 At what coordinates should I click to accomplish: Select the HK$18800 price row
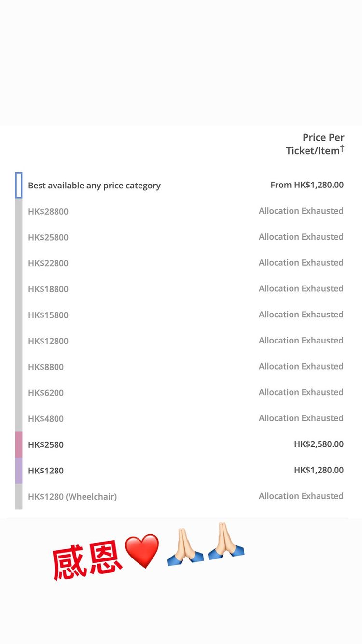(x=180, y=289)
